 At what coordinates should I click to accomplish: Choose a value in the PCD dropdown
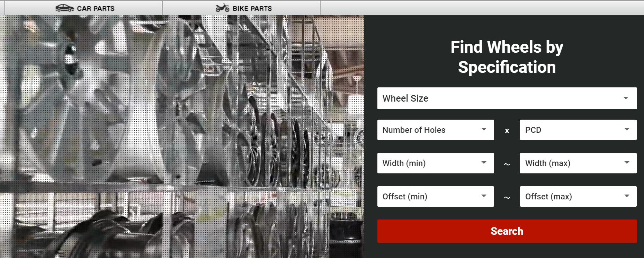(x=578, y=130)
